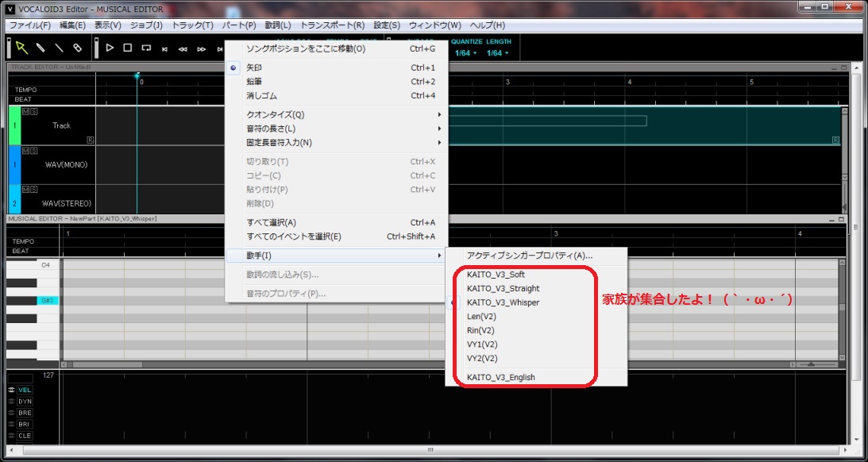Viewport: 868px width, 462px height.
Task: Select the eraser tool in toolbar
Action: click(x=78, y=48)
